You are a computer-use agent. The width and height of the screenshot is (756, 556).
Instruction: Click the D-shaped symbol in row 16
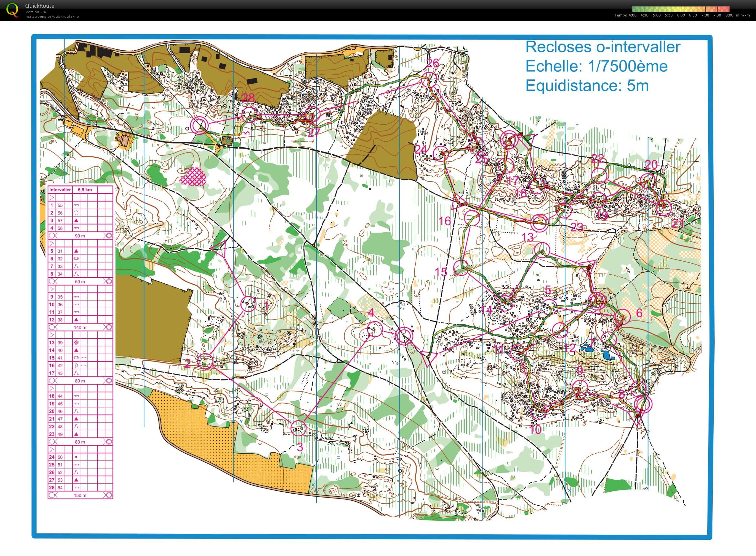pos(76,365)
